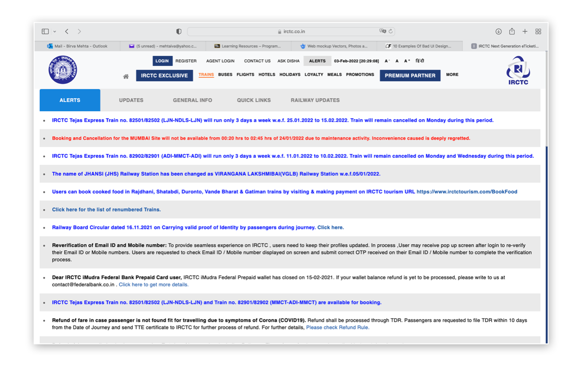
Task: Click IRCTC EXCLUSIVE button
Action: click(x=164, y=76)
